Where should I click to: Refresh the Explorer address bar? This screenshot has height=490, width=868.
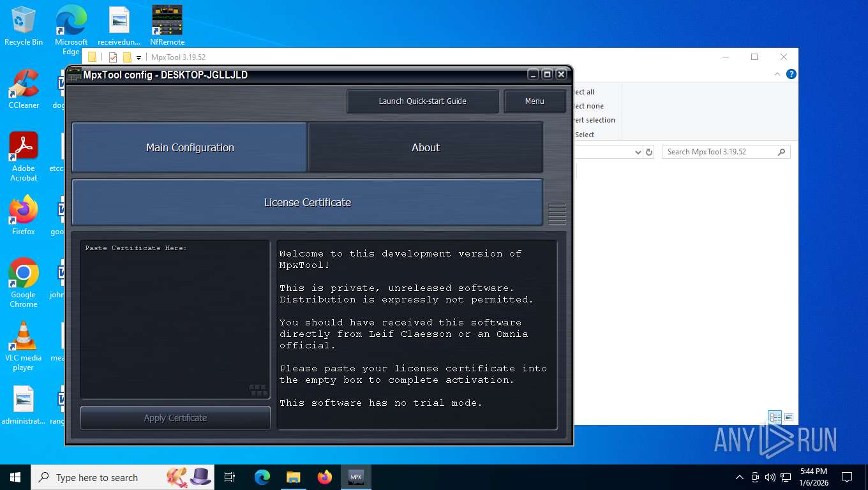point(649,152)
